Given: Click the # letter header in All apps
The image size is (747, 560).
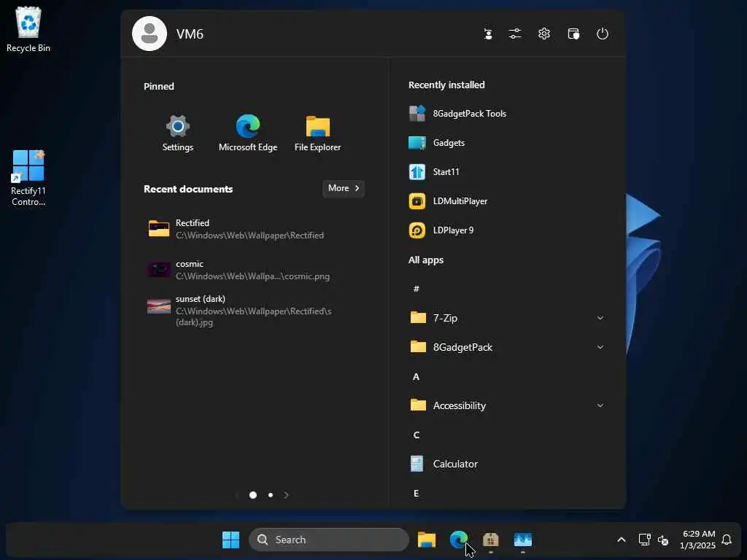Looking at the screenshot, I should (416, 289).
